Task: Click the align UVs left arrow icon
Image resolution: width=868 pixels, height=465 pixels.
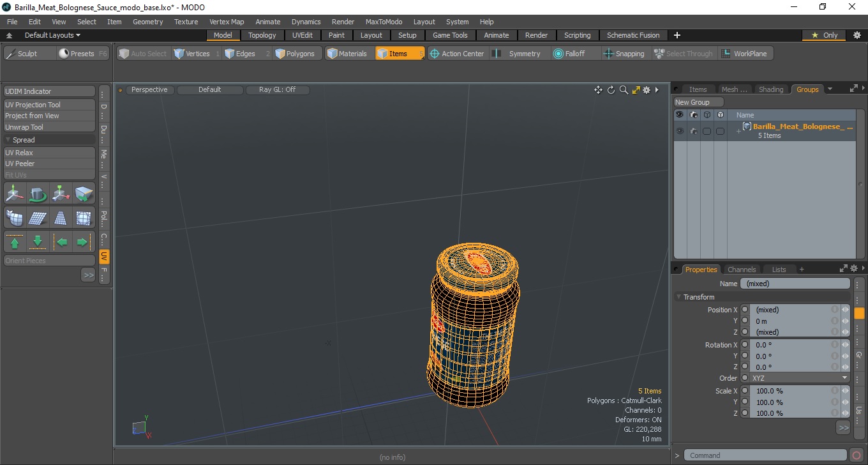Action: point(61,242)
